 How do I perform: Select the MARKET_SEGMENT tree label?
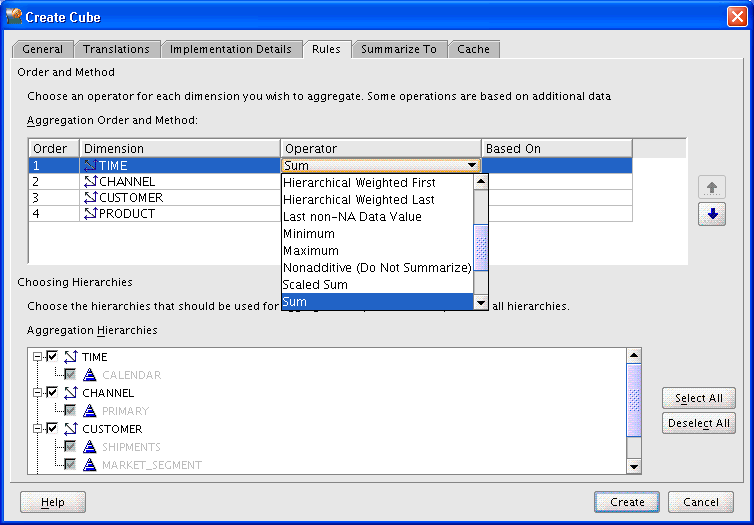[x=152, y=465]
